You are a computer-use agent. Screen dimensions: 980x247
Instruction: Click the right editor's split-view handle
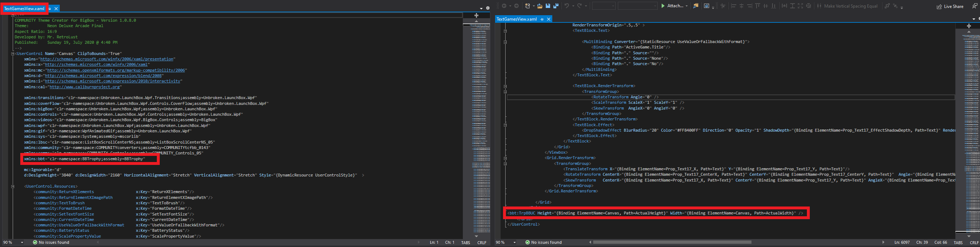(968, 26)
